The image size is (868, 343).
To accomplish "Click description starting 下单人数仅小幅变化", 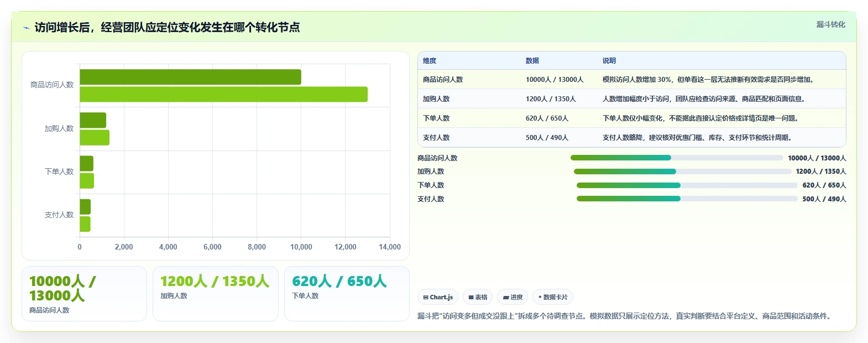I will coord(702,118).
